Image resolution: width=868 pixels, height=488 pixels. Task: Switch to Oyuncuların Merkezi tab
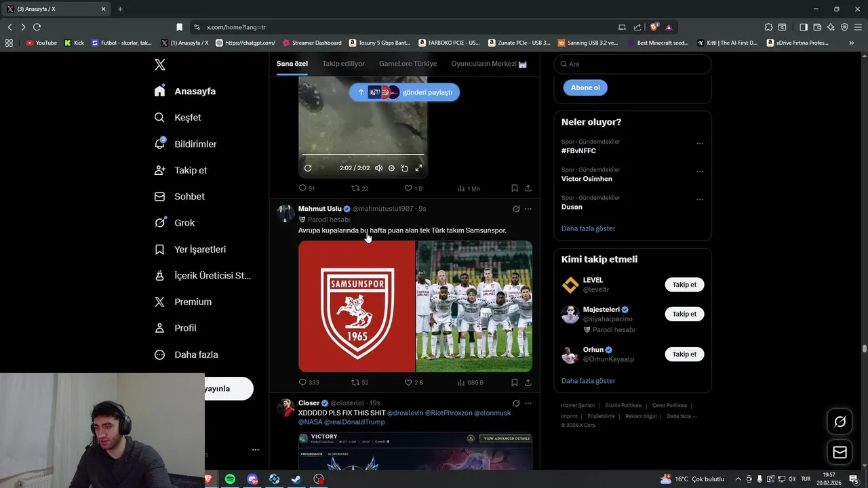(x=489, y=64)
